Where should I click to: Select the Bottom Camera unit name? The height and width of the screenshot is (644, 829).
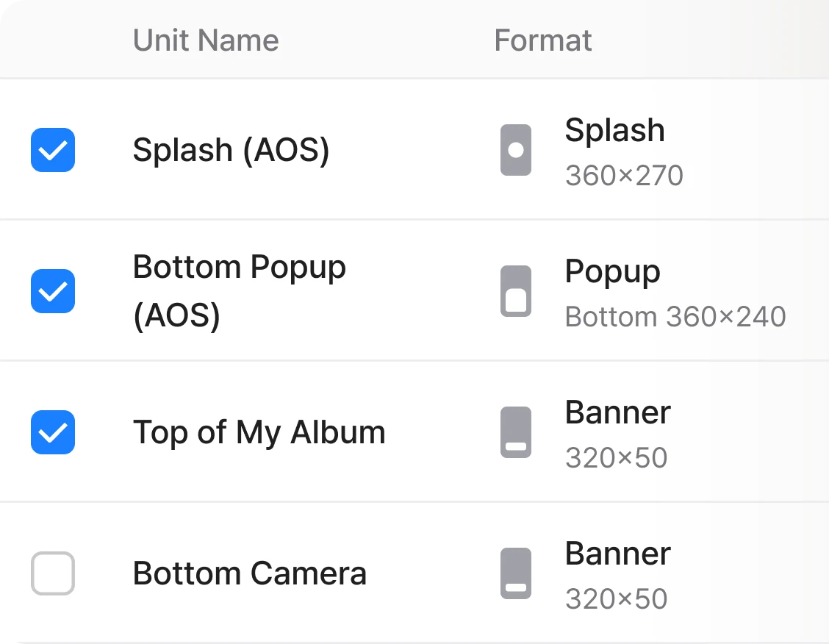250,573
